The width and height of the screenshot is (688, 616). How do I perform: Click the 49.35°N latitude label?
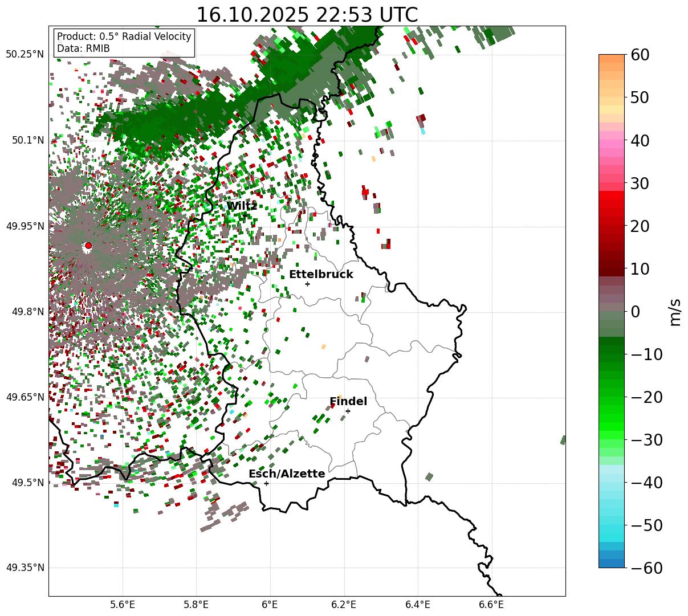pyautogui.click(x=25, y=568)
